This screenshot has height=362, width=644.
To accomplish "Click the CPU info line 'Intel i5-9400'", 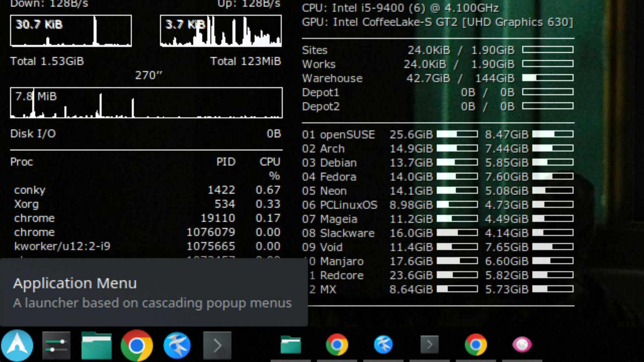I will point(369,8).
